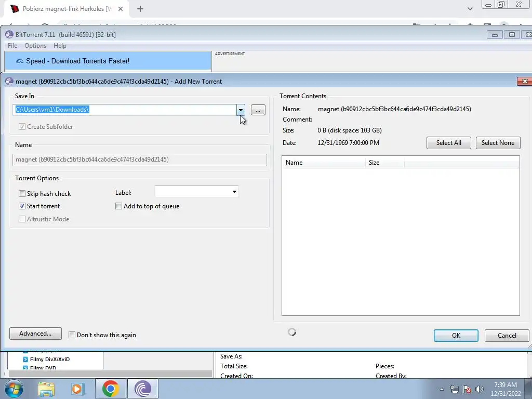The height and width of the screenshot is (399, 532).
Task: Browse for folder with ellipsis button
Action: point(258,110)
